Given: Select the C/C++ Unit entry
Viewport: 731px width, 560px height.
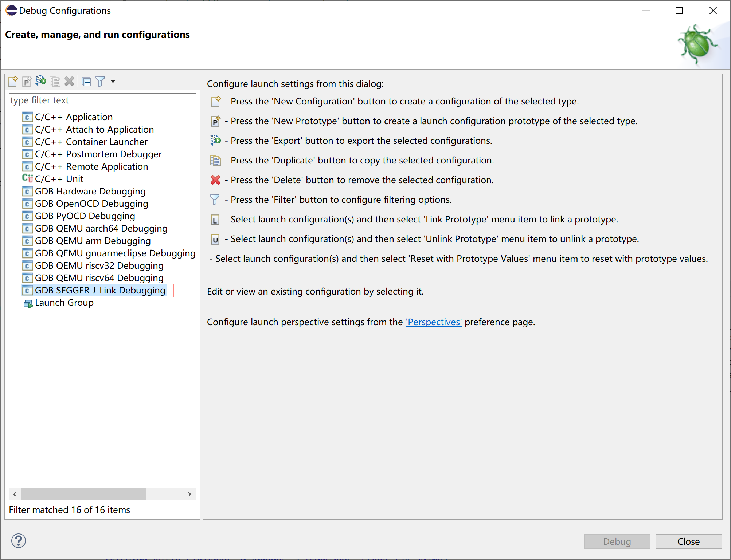Looking at the screenshot, I should [59, 179].
